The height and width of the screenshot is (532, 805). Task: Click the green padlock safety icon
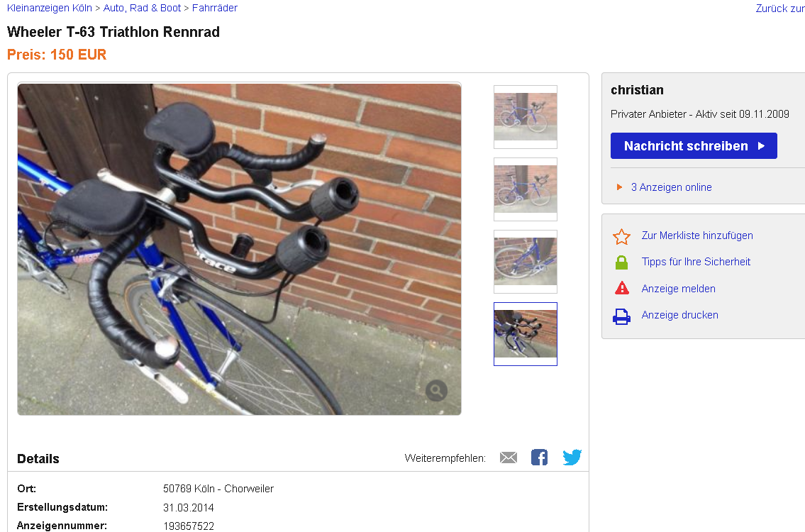622,262
